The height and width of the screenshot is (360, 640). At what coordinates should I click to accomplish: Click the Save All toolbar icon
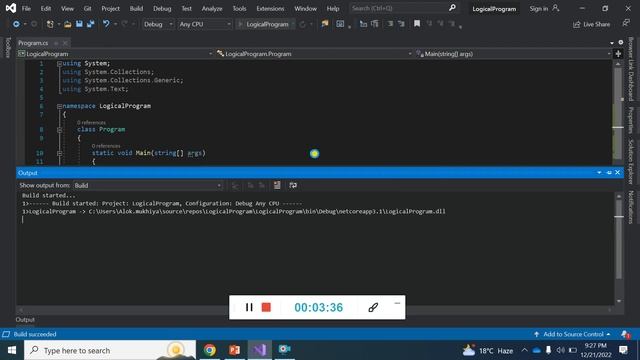coord(90,24)
